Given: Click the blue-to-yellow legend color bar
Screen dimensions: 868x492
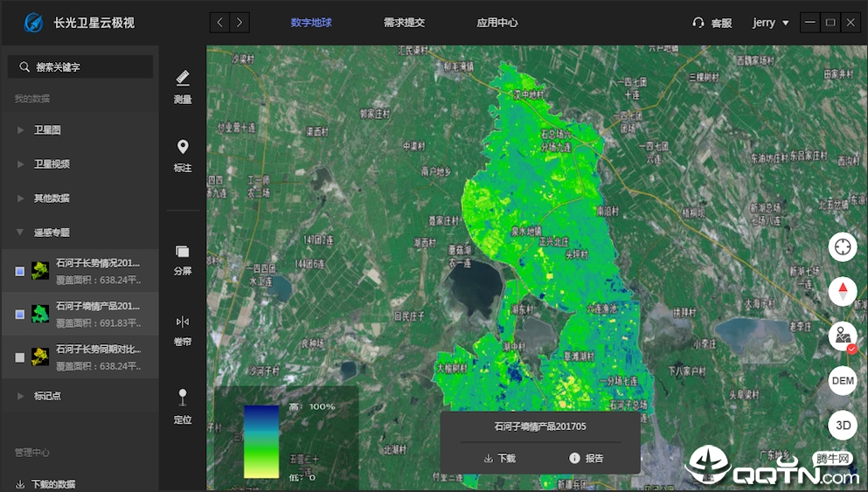Looking at the screenshot, I should point(261,441).
